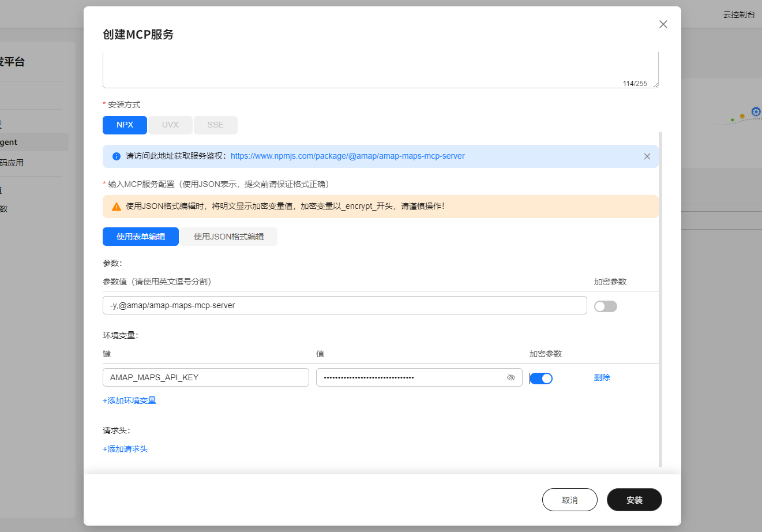Click +添加请求头 to add a request header
The width and height of the screenshot is (762, 532).
pyautogui.click(x=125, y=448)
